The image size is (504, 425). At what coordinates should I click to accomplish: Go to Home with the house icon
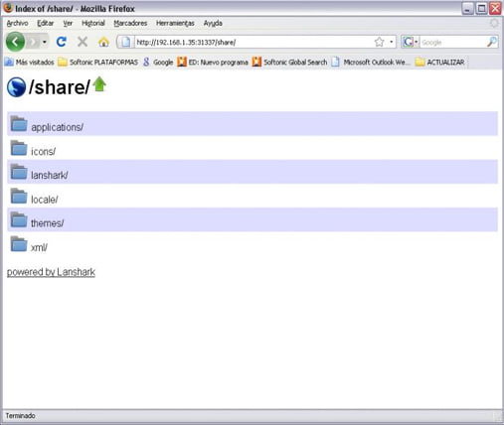(x=103, y=42)
